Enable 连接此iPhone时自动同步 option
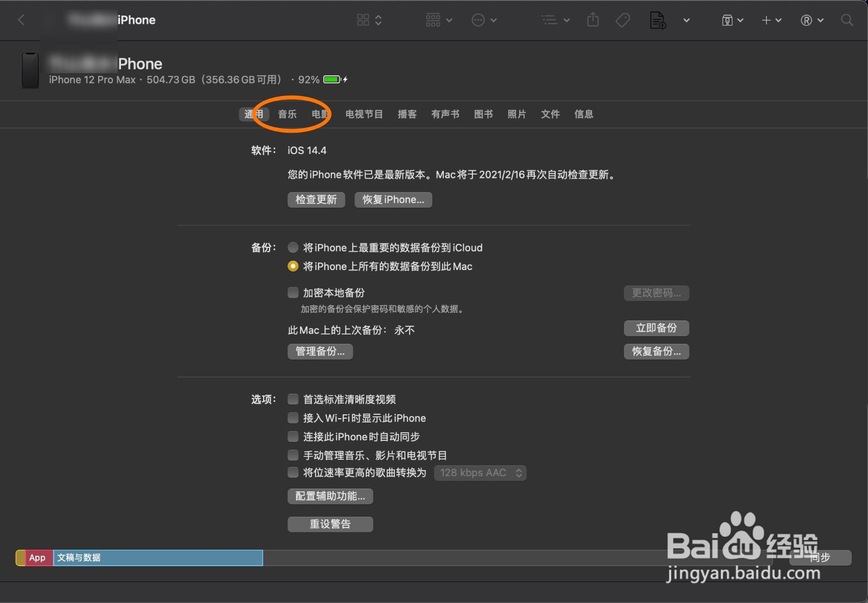Screen dimensions: 868x603 tap(293, 437)
